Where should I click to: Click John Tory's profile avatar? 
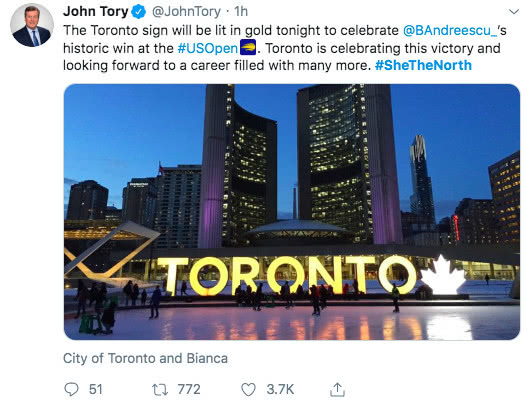pyautogui.click(x=32, y=25)
